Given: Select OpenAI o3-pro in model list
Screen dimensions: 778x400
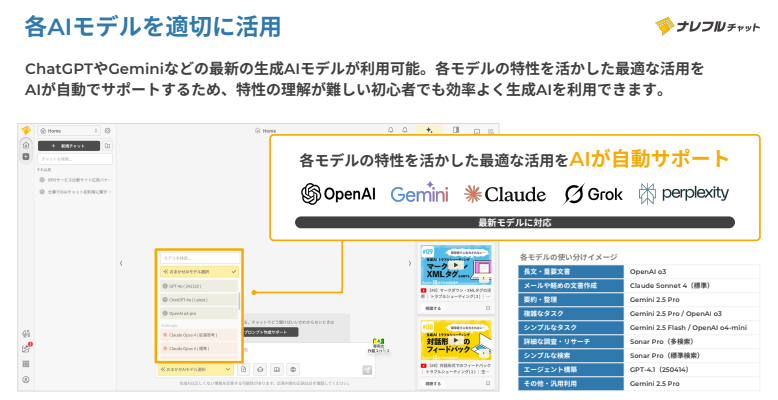Looking at the screenshot, I should click(199, 314).
